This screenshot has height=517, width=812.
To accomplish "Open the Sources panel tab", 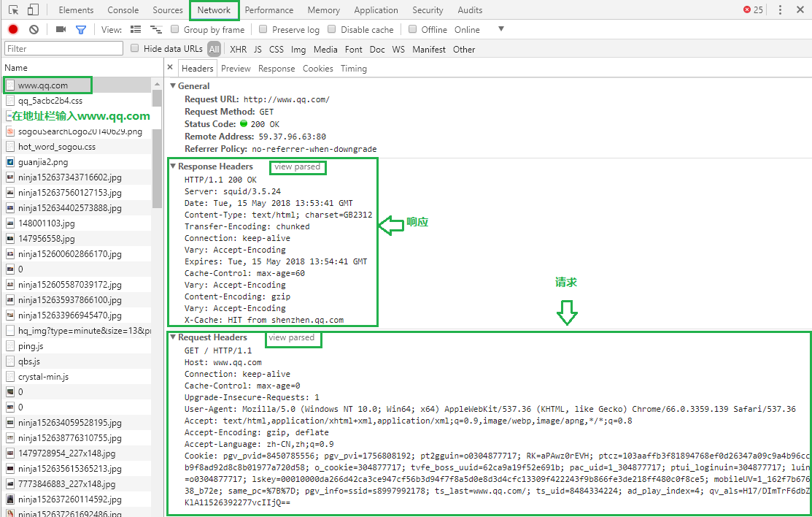I will click(x=167, y=9).
